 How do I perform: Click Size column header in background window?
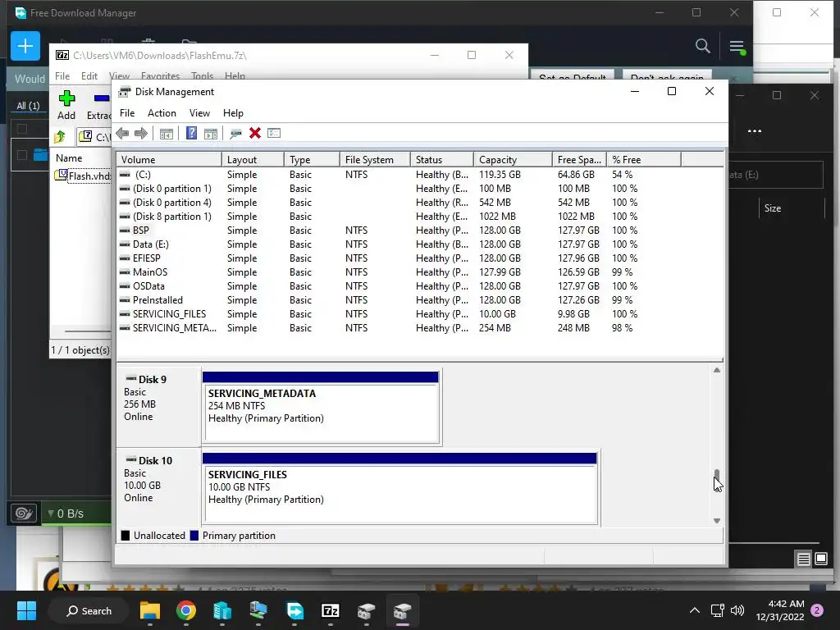[773, 208]
